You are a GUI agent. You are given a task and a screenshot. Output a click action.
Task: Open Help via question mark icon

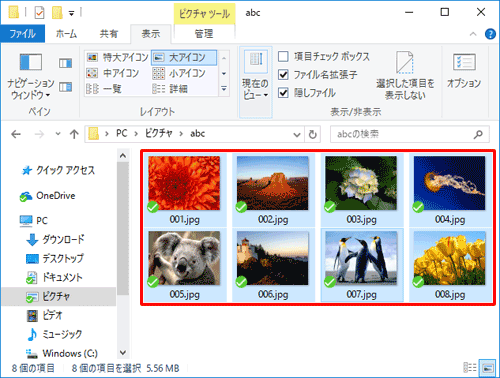coord(490,34)
